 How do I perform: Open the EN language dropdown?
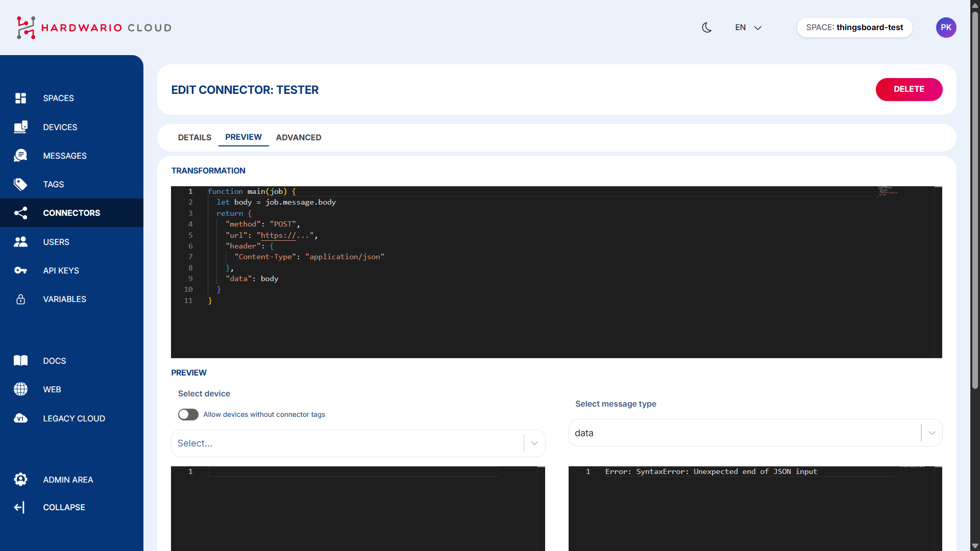747,28
